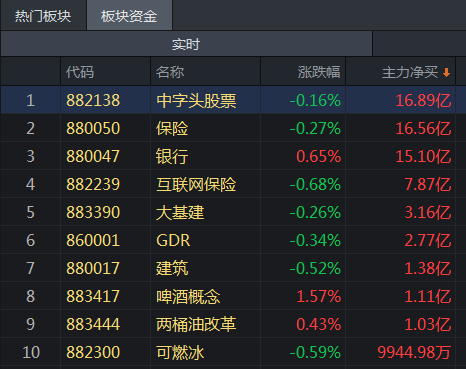466x369 pixels.
Task: Click code 883444
Action: pos(93,324)
